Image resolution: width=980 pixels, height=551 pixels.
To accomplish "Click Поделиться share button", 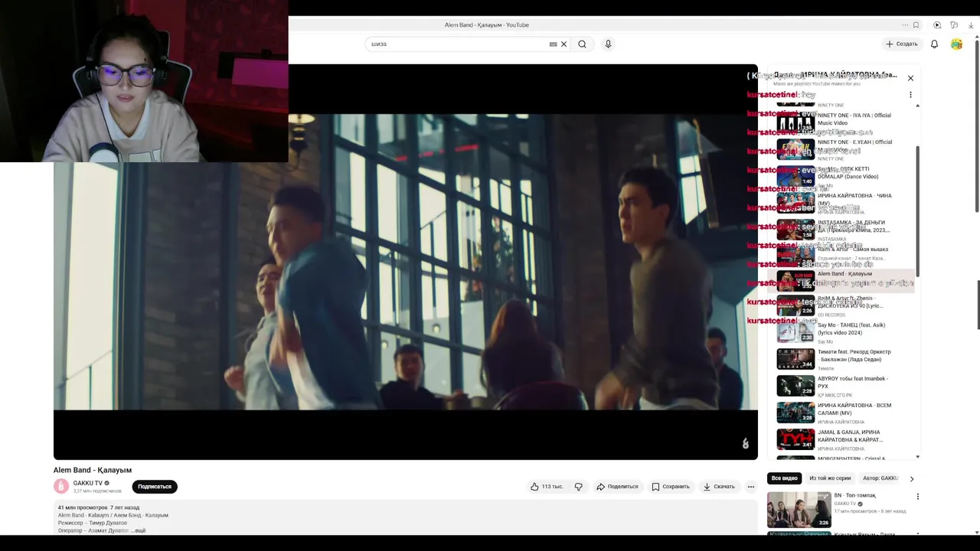I will 617,487.
